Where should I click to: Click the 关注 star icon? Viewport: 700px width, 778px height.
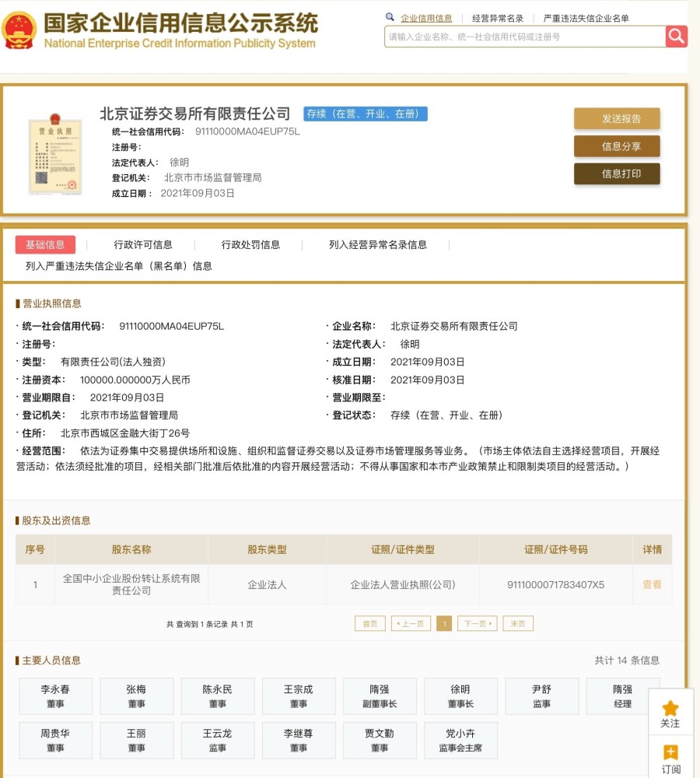(670, 708)
